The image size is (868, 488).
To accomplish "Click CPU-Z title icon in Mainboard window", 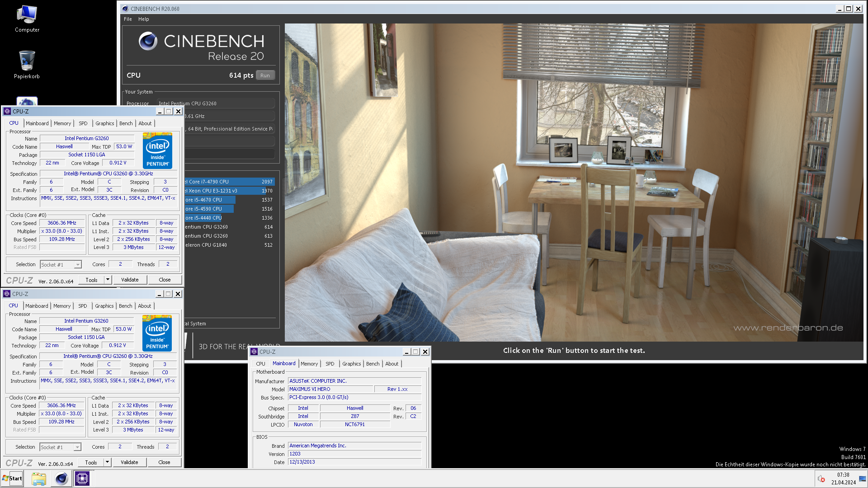I will coord(254,352).
